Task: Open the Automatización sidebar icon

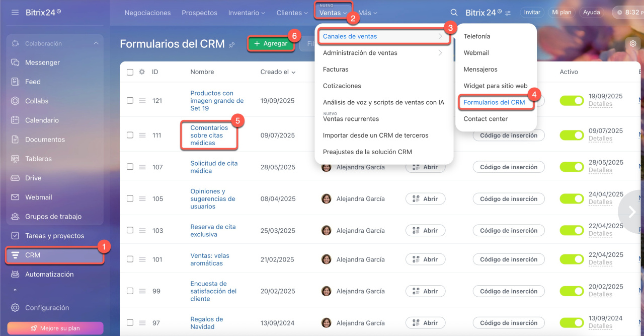Action: point(15,275)
